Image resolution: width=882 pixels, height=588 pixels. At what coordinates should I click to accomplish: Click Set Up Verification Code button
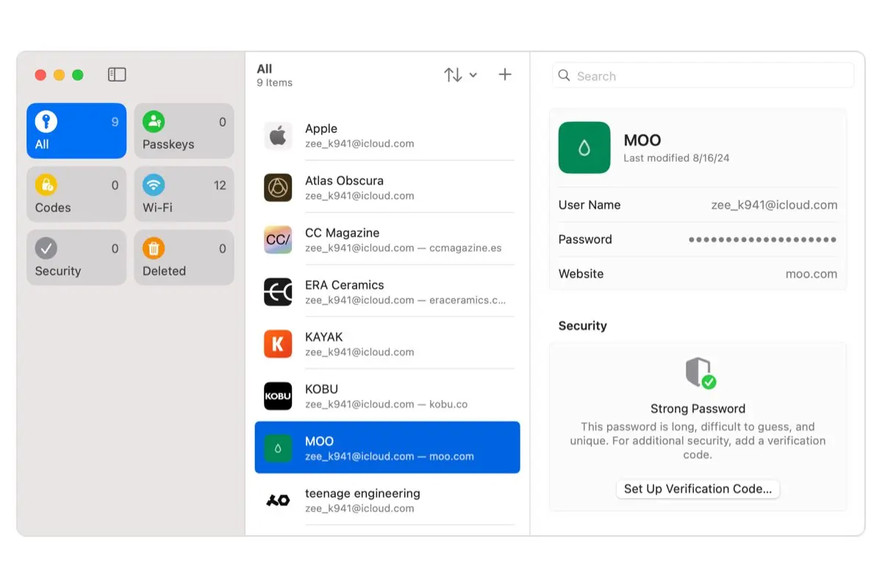(698, 489)
